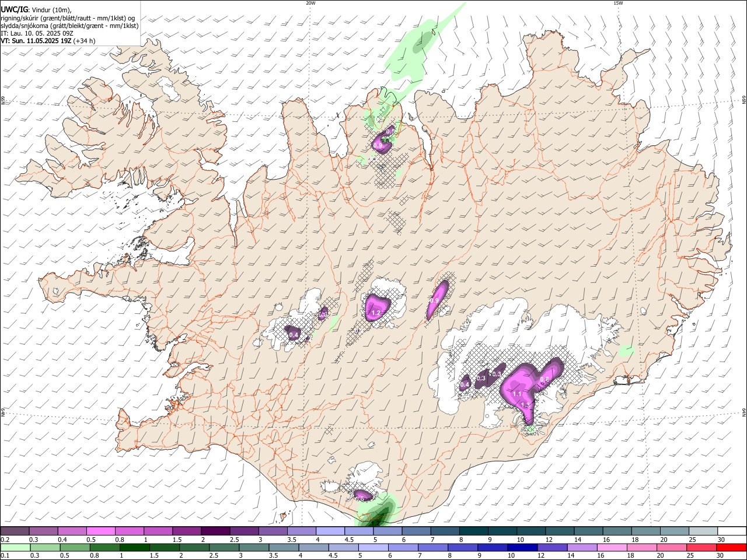The width and height of the screenshot is (747, 560).
Task: Pick the pale mint green 0.1 rain swatch
Action: pyautogui.click(x=15, y=548)
